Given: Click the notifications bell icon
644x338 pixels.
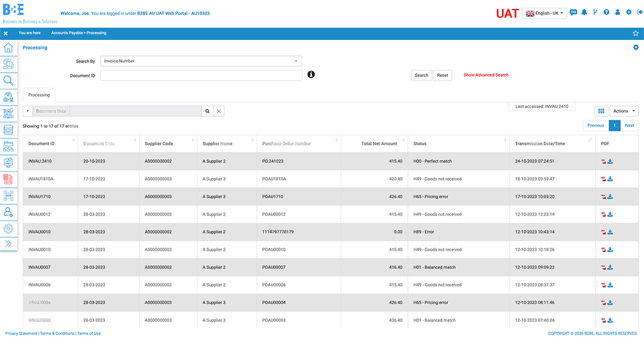Looking at the screenshot, I should point(584,13).
